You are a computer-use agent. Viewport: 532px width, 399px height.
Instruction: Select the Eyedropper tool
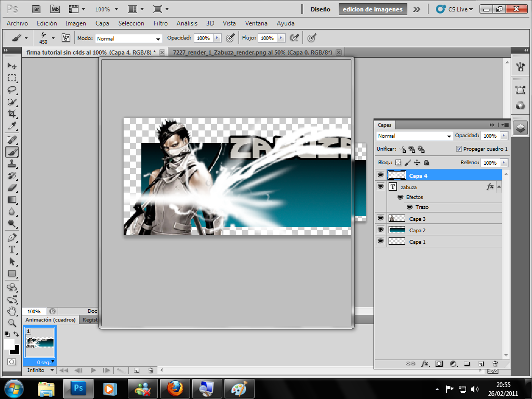pos(12,126)
